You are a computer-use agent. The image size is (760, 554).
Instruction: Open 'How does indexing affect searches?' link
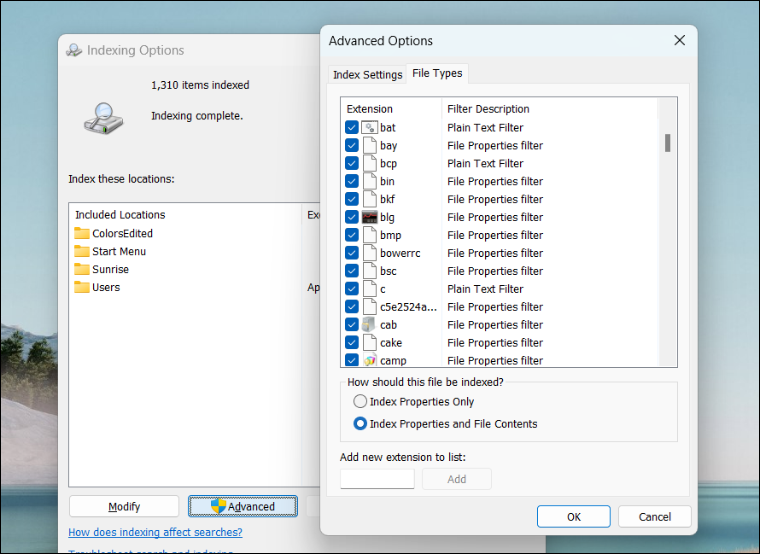click(155, 532)
